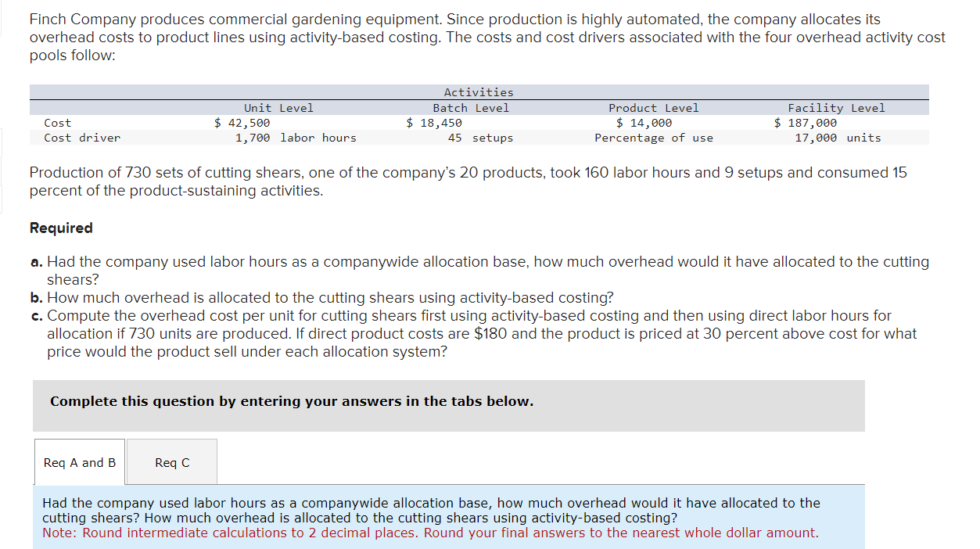Screen dimensions: 980x549
Task: Switch to the Req C tab
Action: tap(171, 462)
